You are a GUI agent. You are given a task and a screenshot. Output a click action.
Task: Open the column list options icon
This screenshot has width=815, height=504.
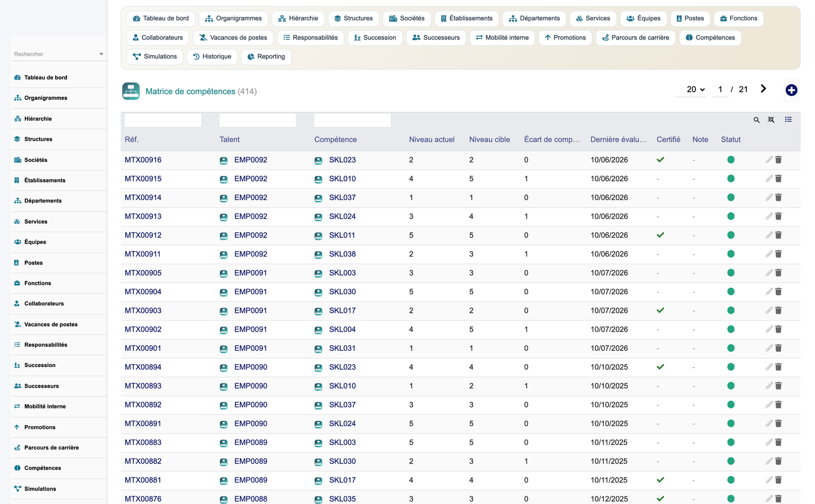[x=788, y=120]
